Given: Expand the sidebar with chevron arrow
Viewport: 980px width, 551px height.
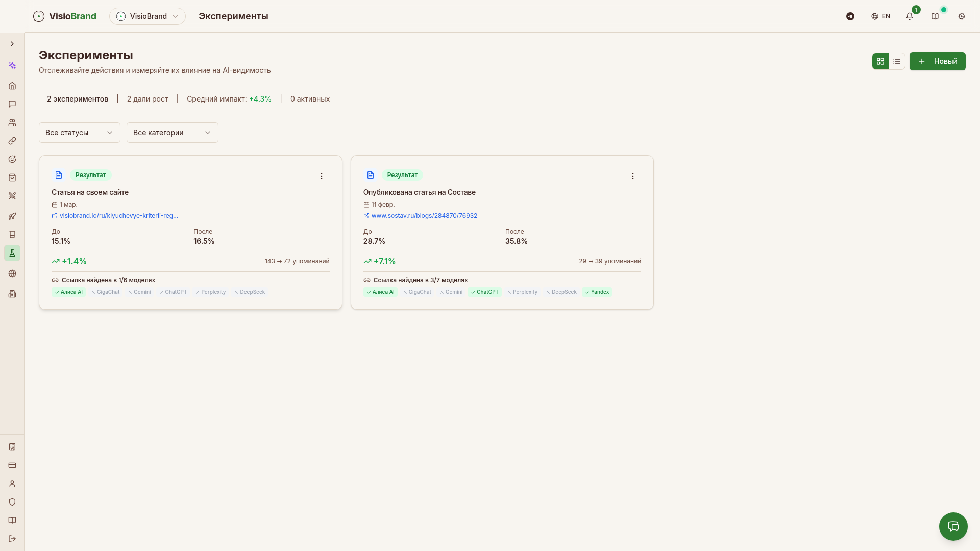Looking at the screenshot, I should click(12, 44).
